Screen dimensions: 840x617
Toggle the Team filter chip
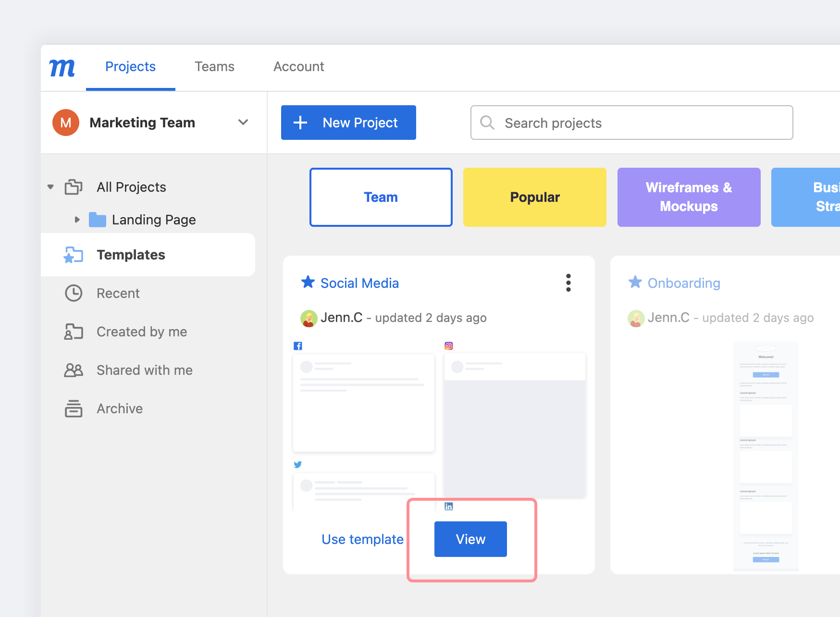(x=381, y=197)
